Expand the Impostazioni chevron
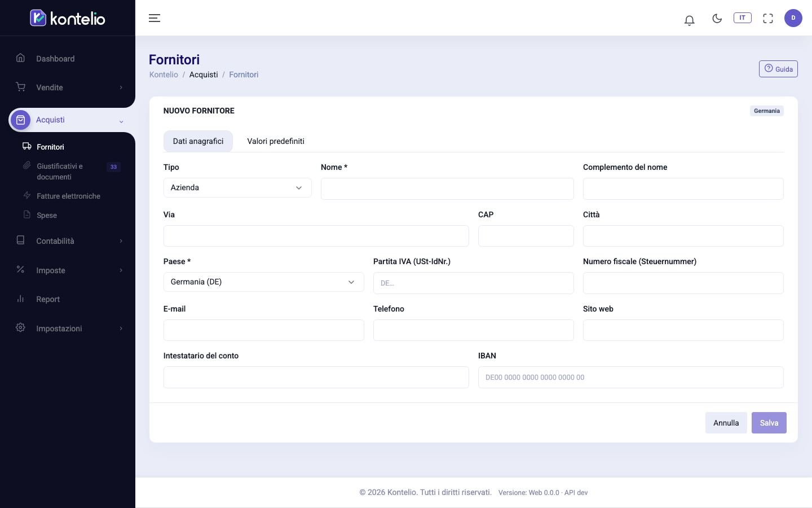Viewport: 812px width, 508px height. point(121,329)
